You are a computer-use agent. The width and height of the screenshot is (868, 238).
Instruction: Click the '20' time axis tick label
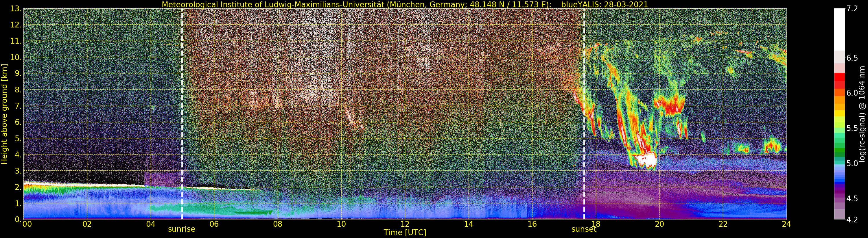(659, 224)
